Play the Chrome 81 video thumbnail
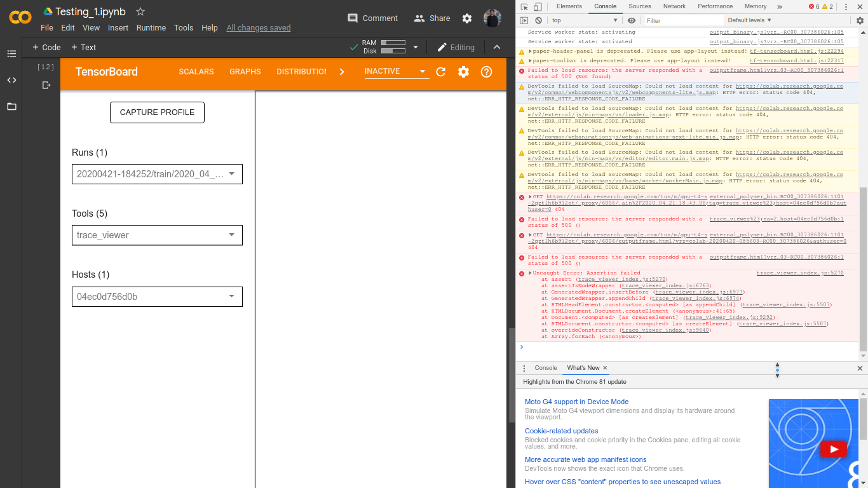Screen dimensions: 868x488 point(832,450)
